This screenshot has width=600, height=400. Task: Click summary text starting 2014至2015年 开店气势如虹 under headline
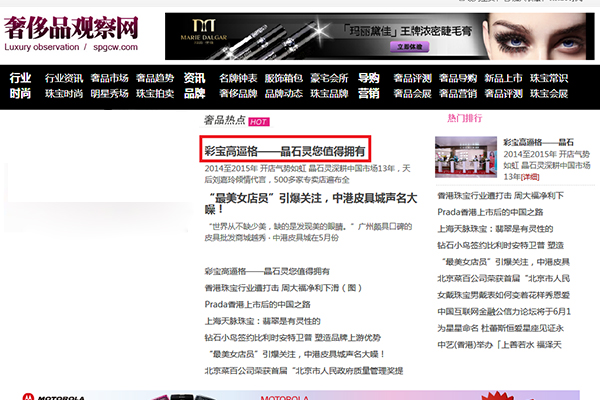click(x=307, y=174)
